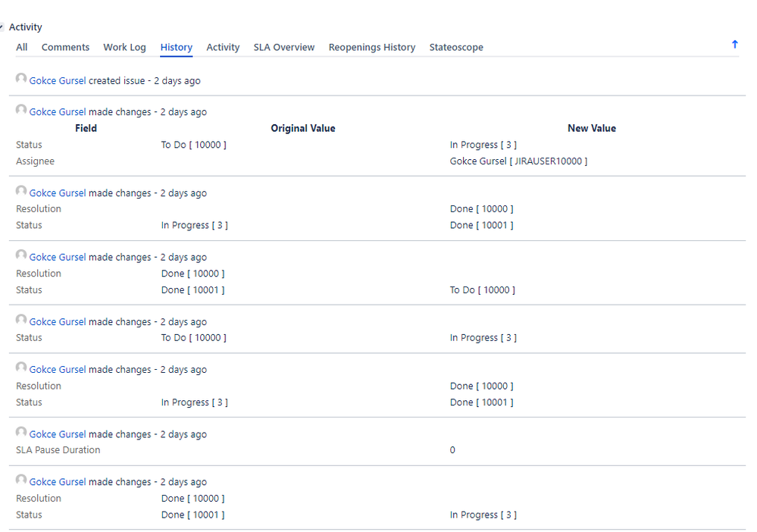This screenshot has height=532, width=757.
Task: Click avatar icon beside created issue entry
Action: pos(20,78)
